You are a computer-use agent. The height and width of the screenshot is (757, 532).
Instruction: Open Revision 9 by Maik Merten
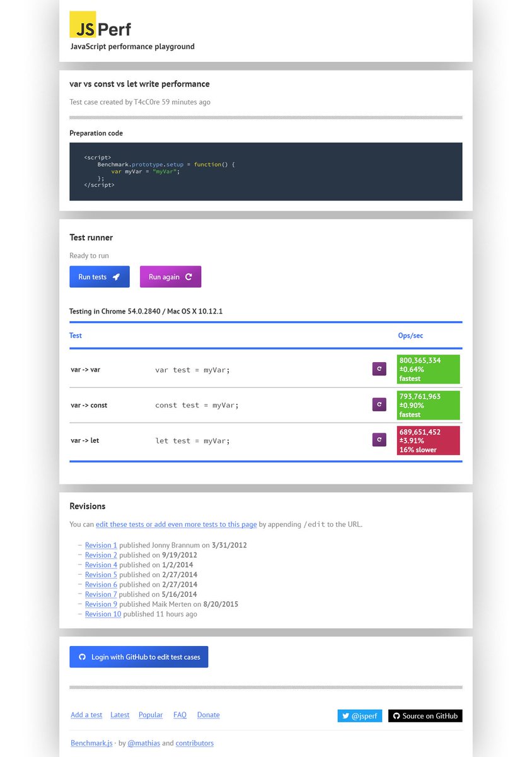click(x=101, y=604)
